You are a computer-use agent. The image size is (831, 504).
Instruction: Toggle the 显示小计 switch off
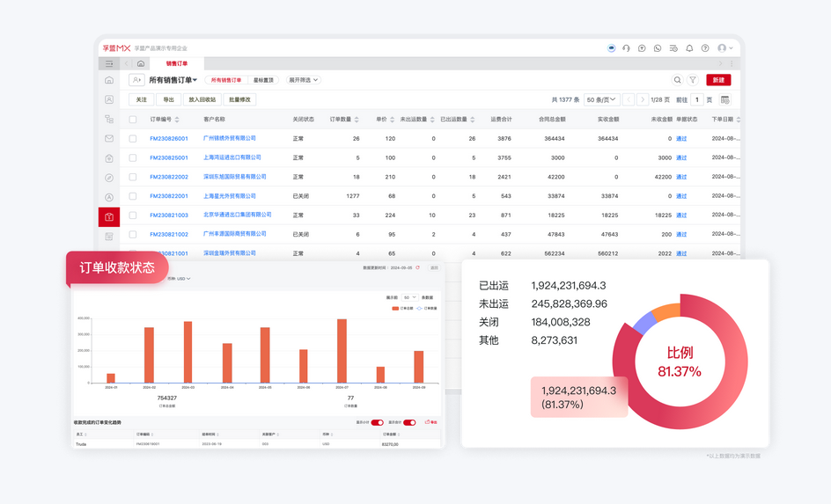click(x=377, y=422)
